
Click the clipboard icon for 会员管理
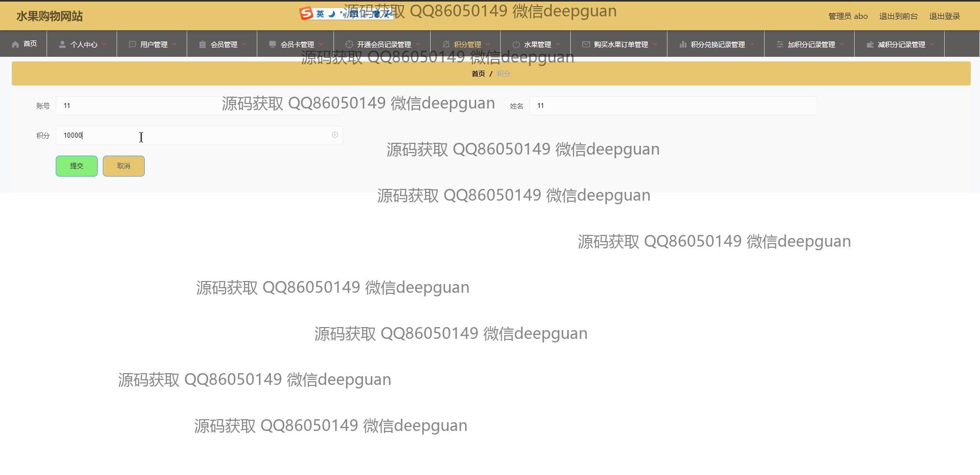click(203, 45)
